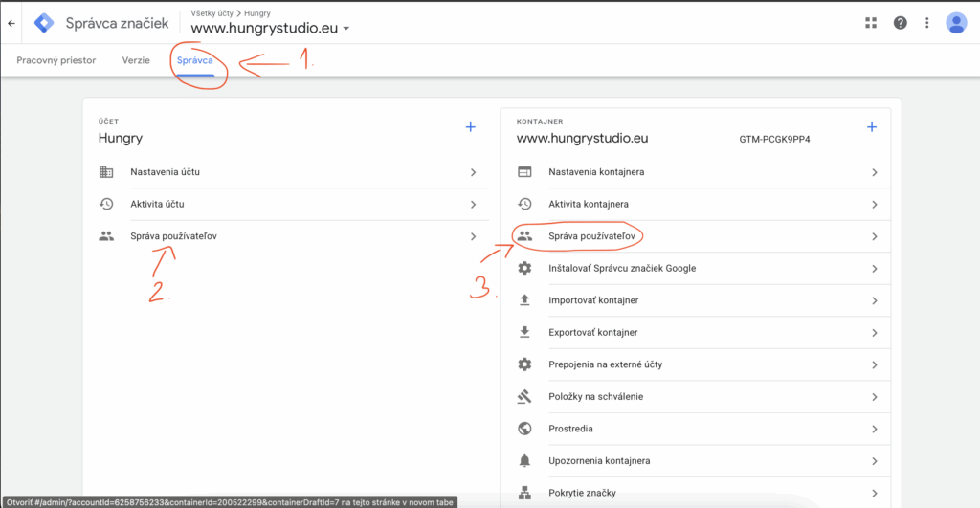Expand the Nastavenia účtu chevron
980x508 pixels.
click(x=473, y=172)
